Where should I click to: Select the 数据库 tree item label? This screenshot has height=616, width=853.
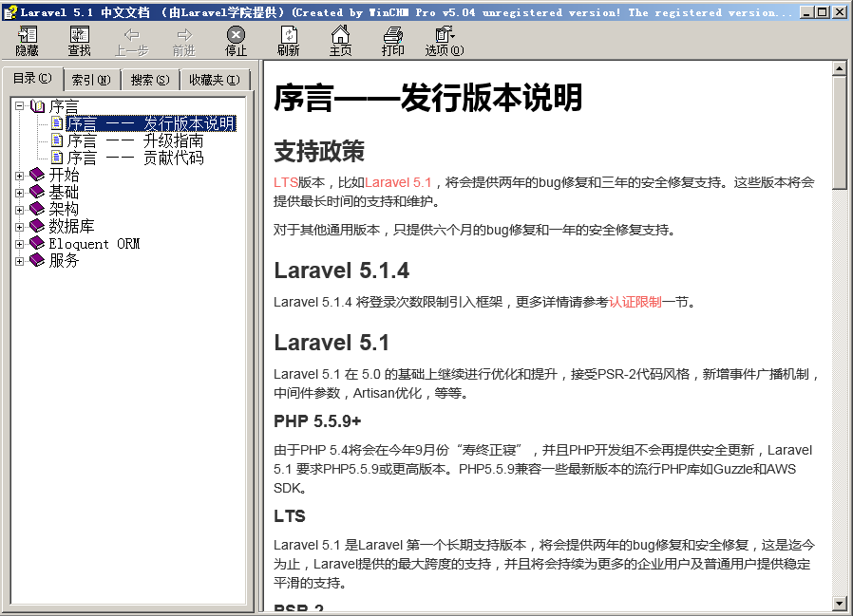(72, 226)
